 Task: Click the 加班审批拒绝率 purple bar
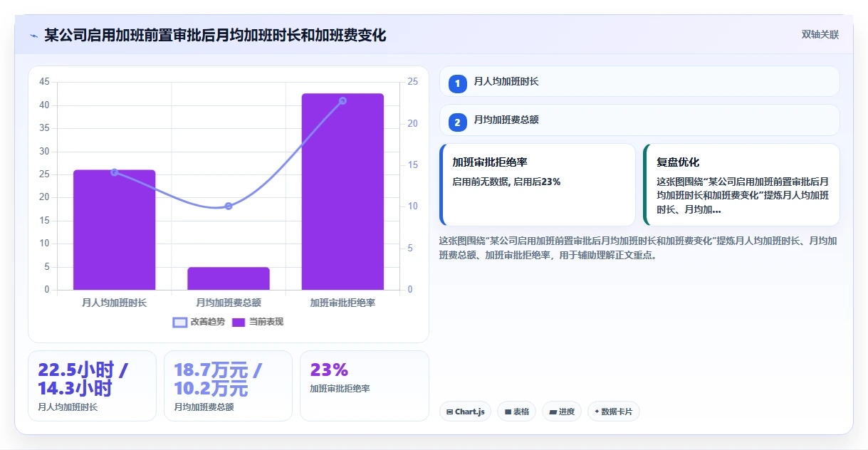(x=343, y=192)
